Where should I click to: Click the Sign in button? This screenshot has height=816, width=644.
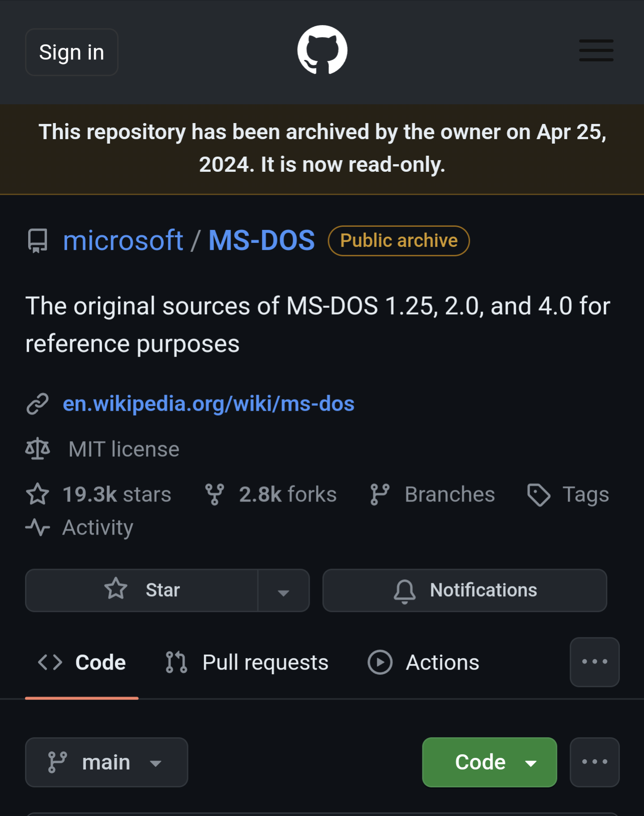pyautogui.click(x=72, y=52)
